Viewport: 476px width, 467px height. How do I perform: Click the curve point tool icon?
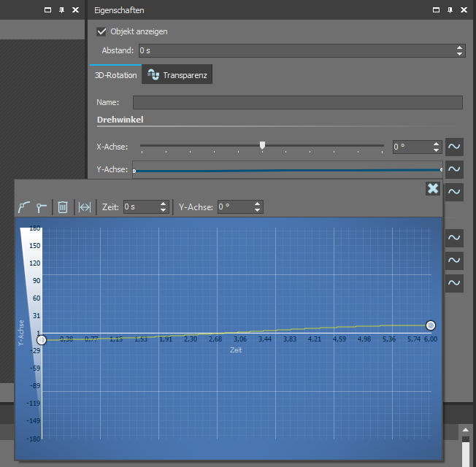tap(26, 207)
